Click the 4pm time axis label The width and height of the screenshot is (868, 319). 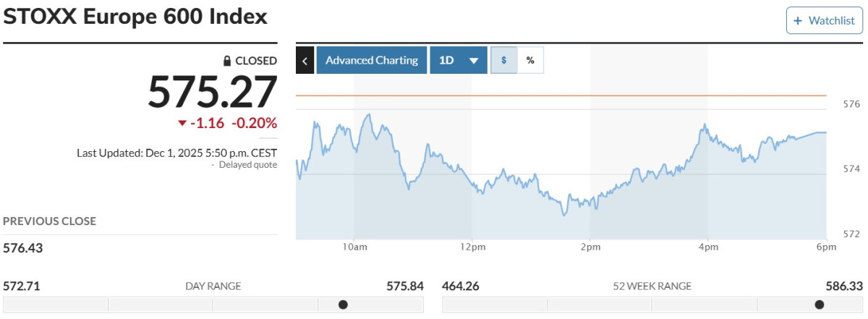tap(708, 247)
